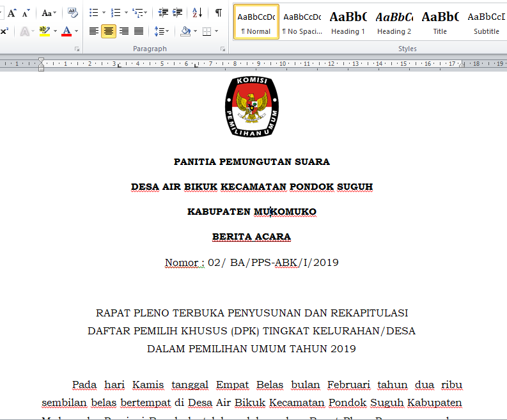The image size is (507, 420).
Task: Click the first line indent marker on ruler
Action: tap(41, 60)
